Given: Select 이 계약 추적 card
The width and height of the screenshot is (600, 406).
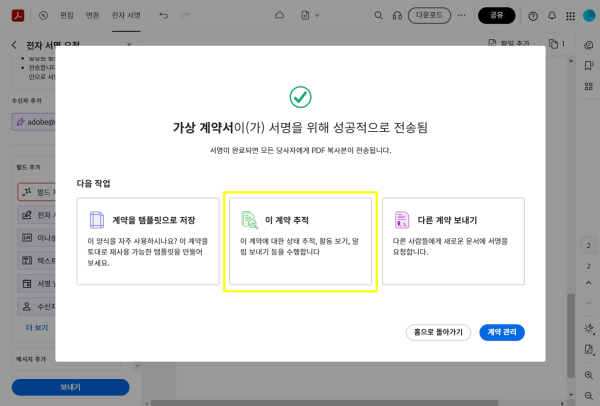Looking at the screenshot, I should (300, 241).
